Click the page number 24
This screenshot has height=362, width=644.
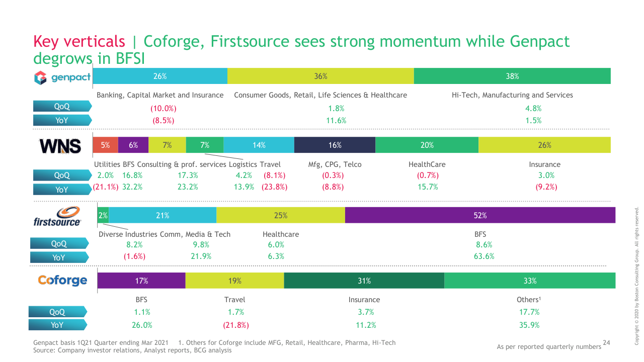tap(606, 343)
